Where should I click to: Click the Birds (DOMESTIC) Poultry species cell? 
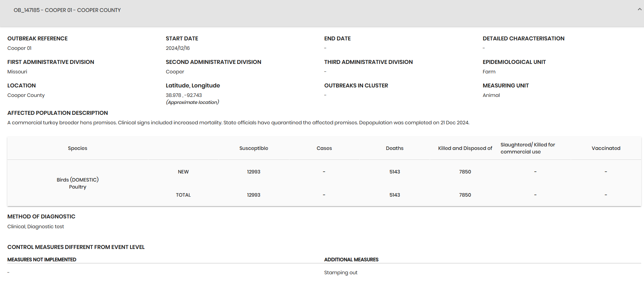pyautogui.click(x=78, y=183)
